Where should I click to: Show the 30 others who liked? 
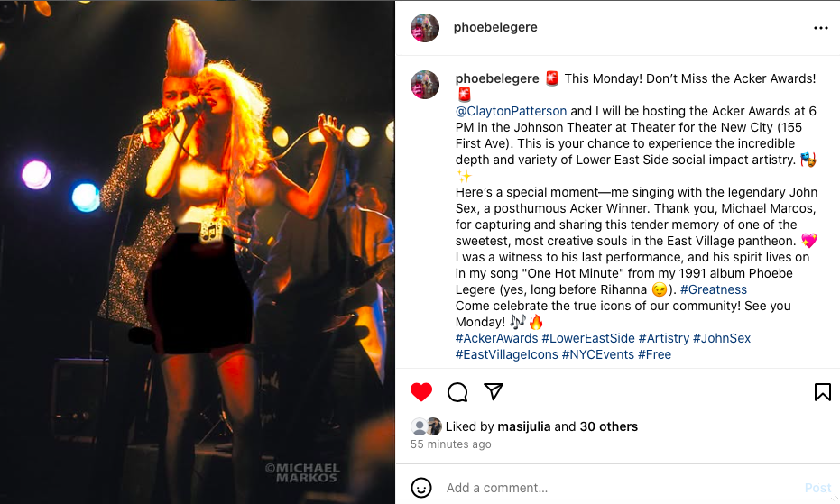click(608, 426)
